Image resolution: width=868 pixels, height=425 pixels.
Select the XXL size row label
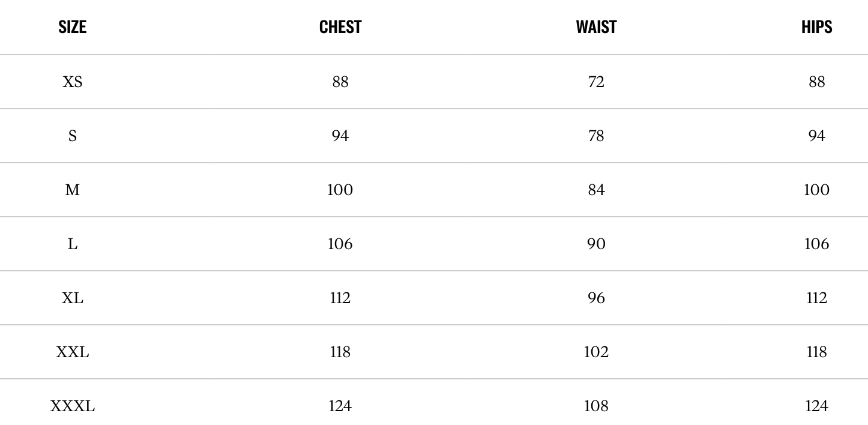[x=72, y=352]
